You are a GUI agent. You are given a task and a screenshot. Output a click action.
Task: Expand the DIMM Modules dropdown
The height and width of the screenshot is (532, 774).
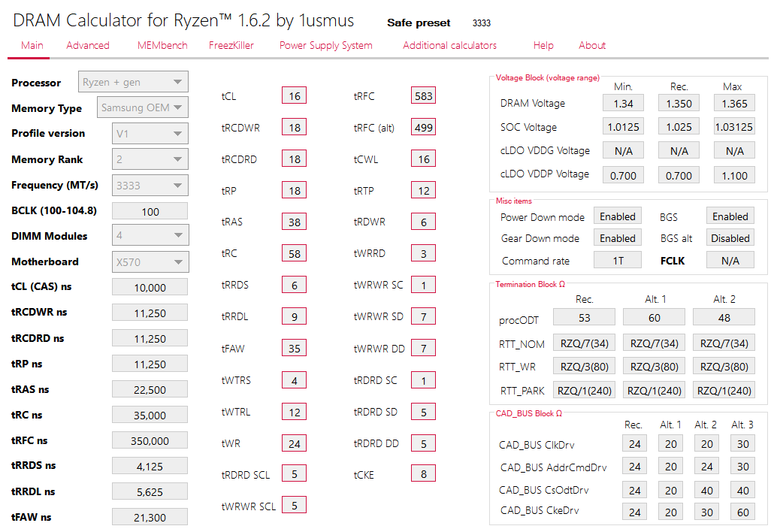tap(150, 235)
